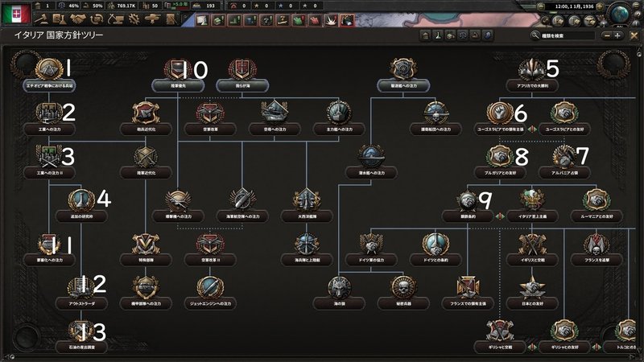Viewport: 644px width, 362px height.
Task: Toggle the fifth focus filter icon
Action: coord(475,35)
